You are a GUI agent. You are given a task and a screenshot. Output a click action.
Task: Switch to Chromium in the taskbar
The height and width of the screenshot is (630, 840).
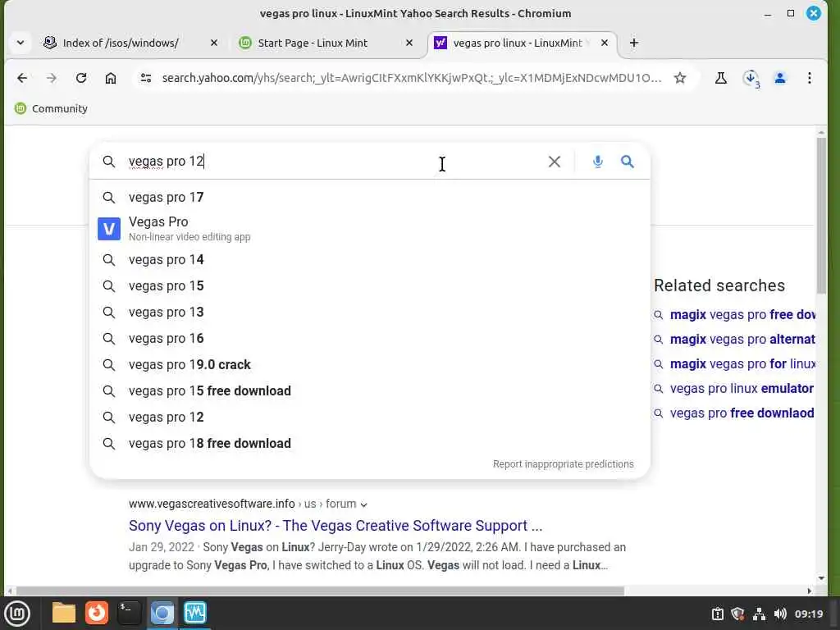tap(162, 614)
